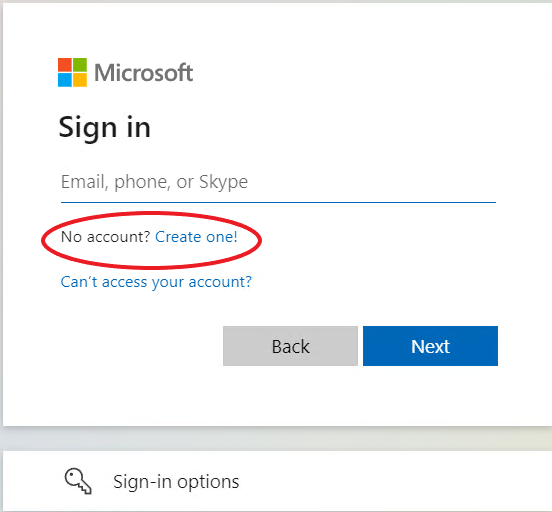Viewport: 552px width, 512px height.
Task: Click the Microsoft four-square logo
Action: (72, 72)
